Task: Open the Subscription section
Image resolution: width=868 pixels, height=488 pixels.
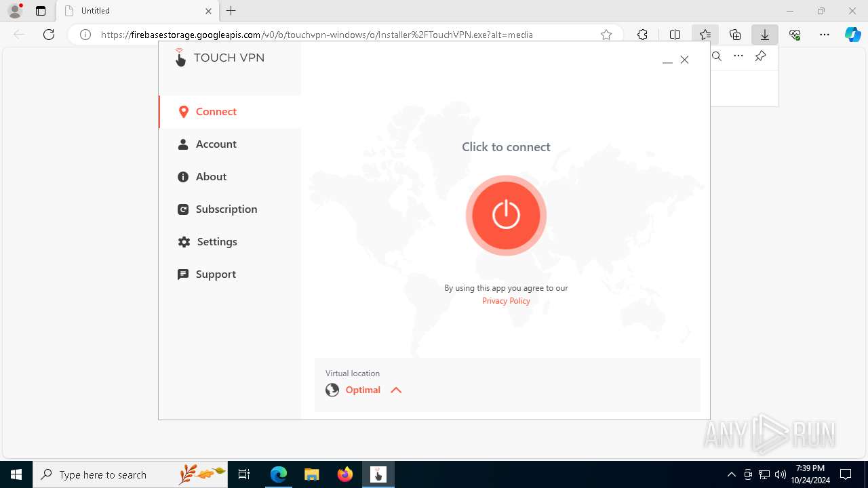Action: click(230, 209)
